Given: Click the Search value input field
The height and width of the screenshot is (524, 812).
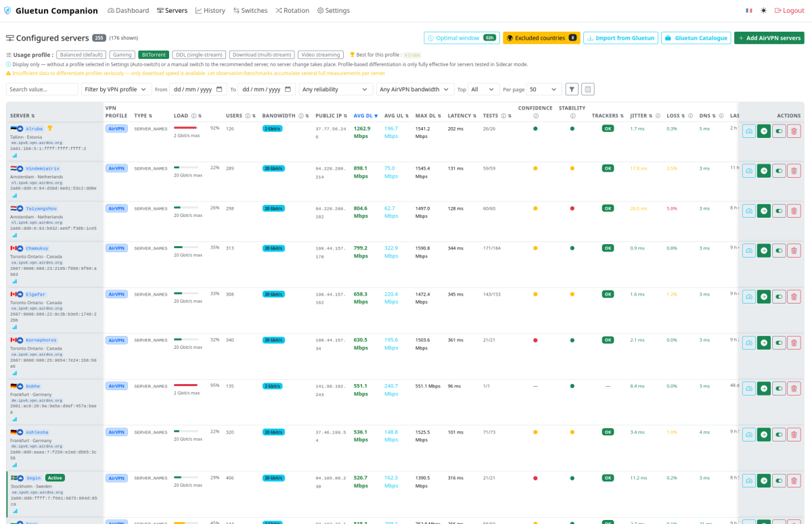Looking at the screenshot, I should coord(42,89).
